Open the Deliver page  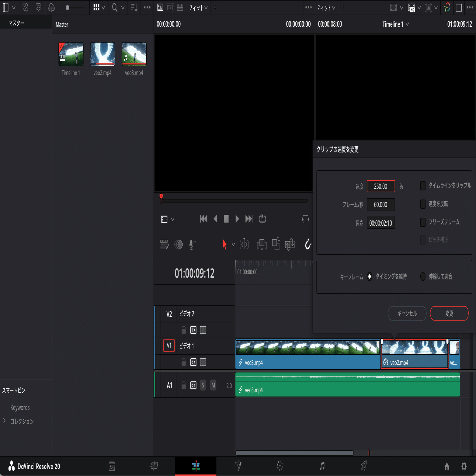pos(363,465)
